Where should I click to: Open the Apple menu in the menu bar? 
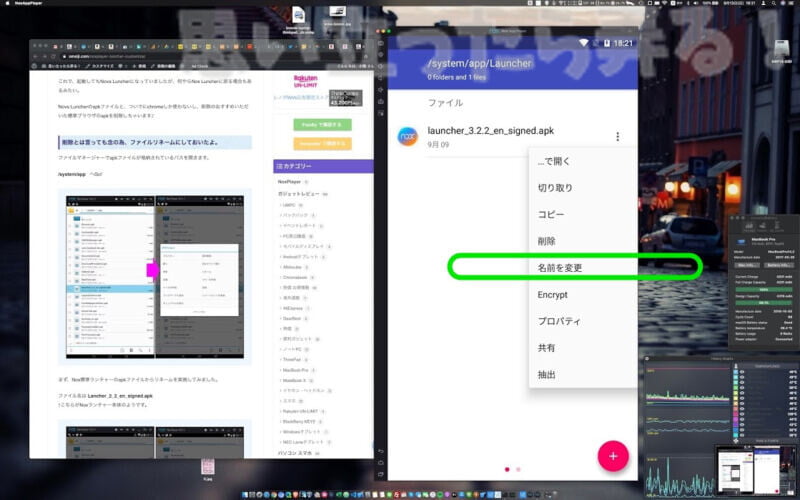point(7,3)
